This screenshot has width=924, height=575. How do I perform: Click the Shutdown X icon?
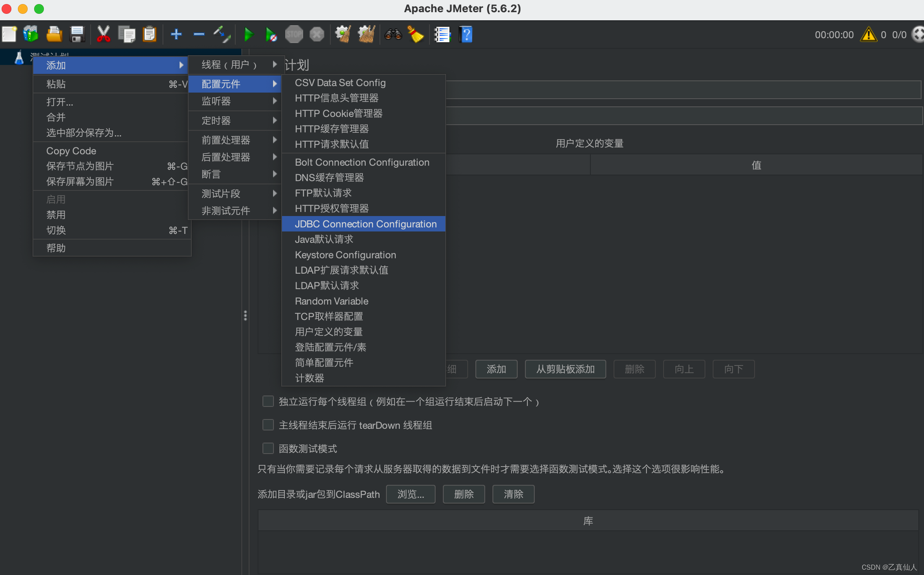click(x=317, y=35)
